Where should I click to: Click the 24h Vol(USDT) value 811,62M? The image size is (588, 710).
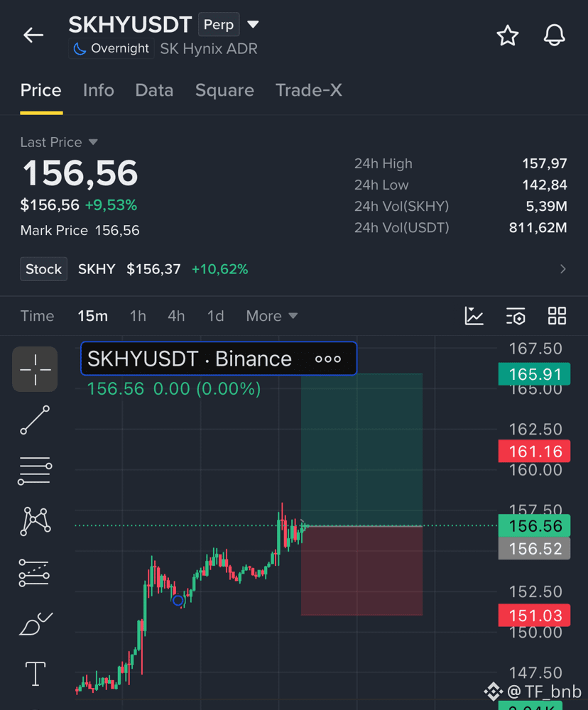pos(538,227)
